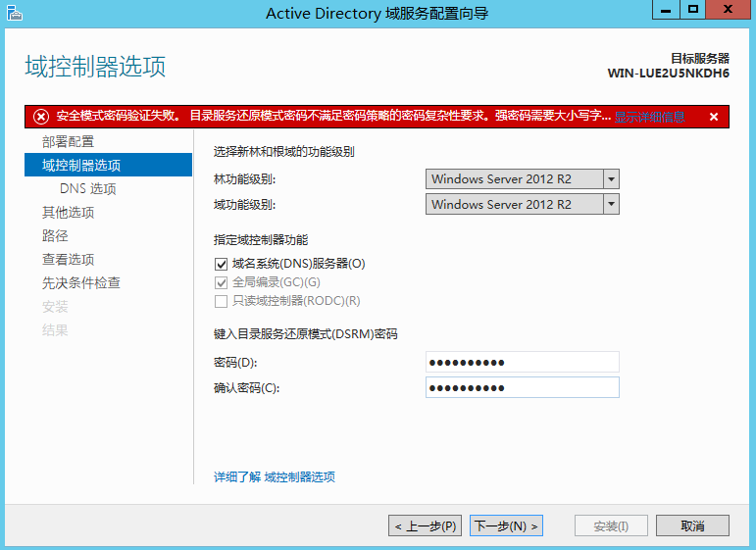Go to 先决条件检查 step

(x=81, y=283)
